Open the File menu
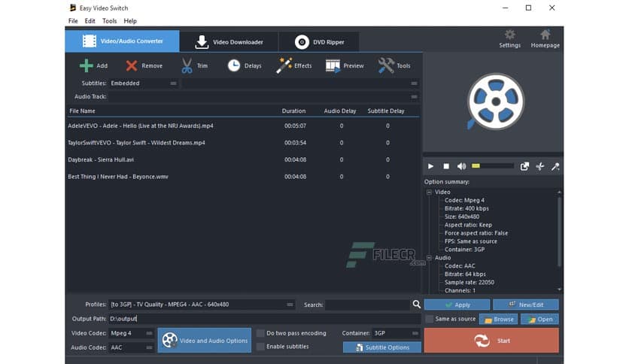Screen dimensions: 629x364 [73, 21]
